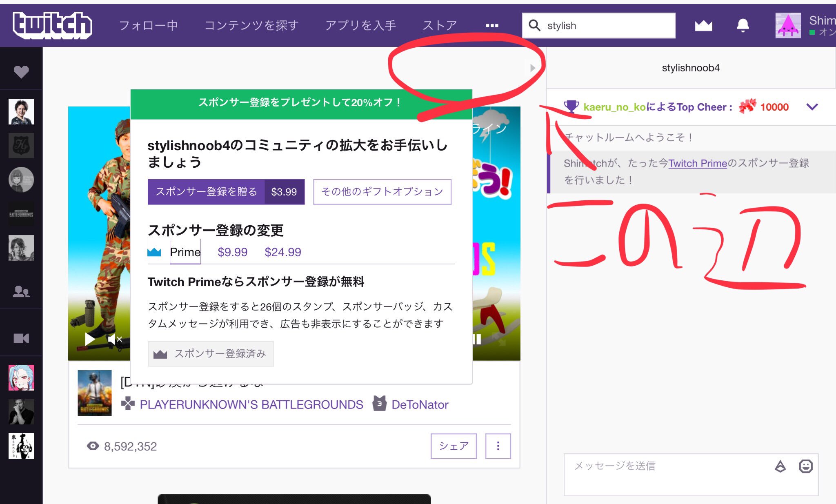Open the DeToNator team link
The image size is (836, 504).
click(420, 404)
